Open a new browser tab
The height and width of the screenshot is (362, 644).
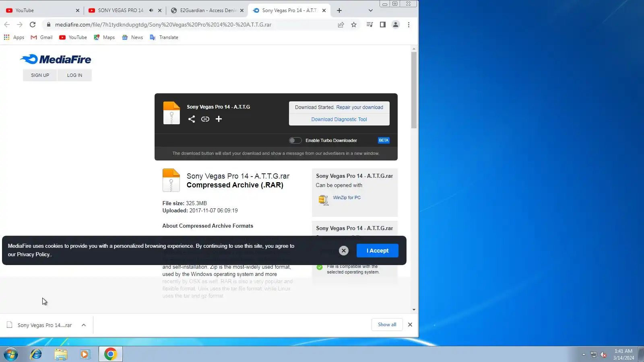(339, 10)
